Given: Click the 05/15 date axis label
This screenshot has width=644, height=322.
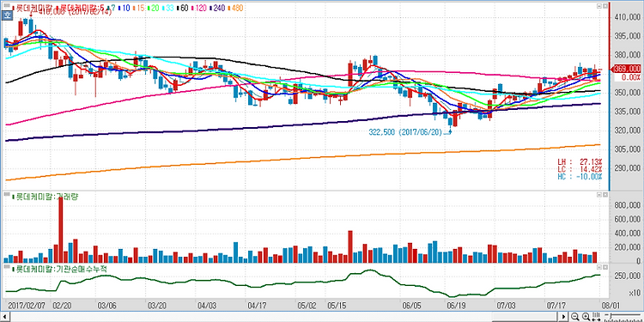Looking at the screenshot, I should pos(337,306).
